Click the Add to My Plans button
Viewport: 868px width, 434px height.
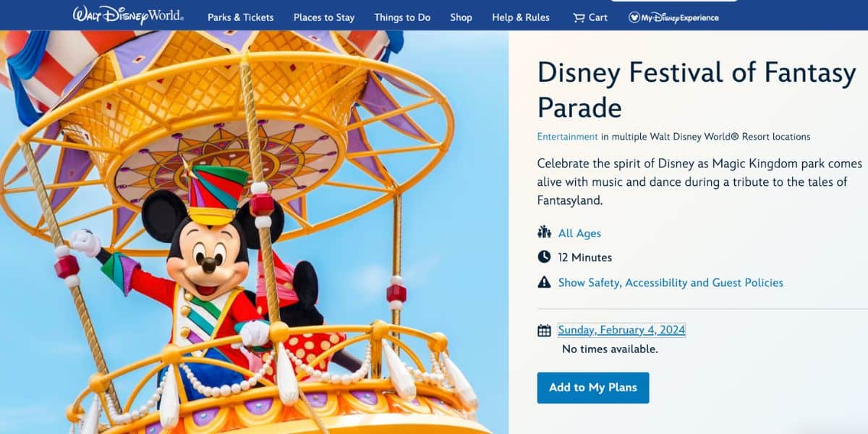(593, 388)
